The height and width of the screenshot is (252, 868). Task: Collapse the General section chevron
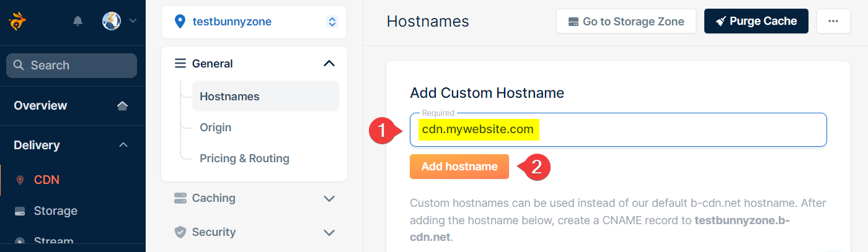point(329,63)
